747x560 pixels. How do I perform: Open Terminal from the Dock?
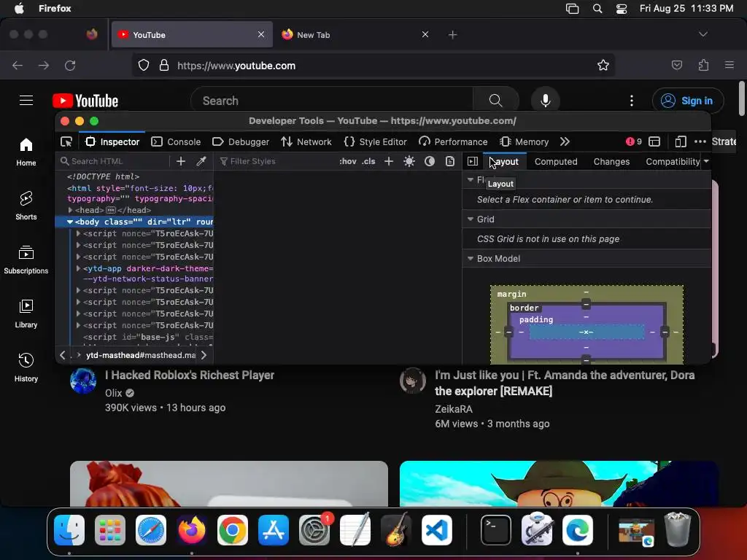(495, 530)
